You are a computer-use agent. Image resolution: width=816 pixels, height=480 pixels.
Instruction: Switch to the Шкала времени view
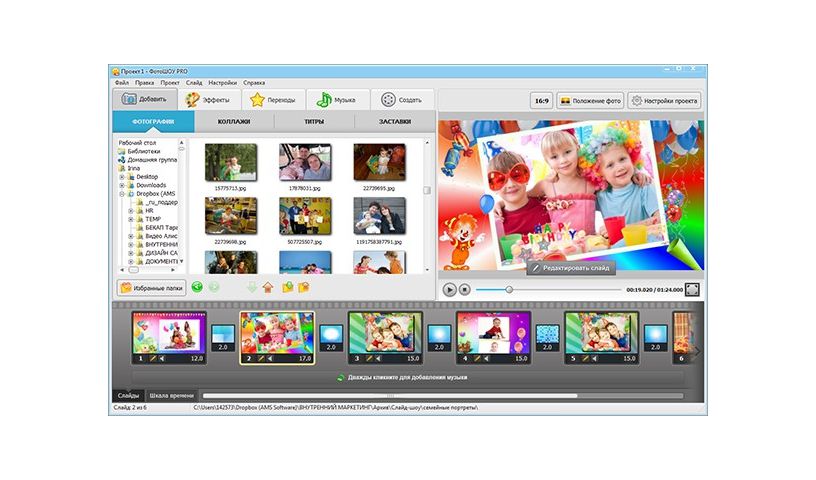171,396
